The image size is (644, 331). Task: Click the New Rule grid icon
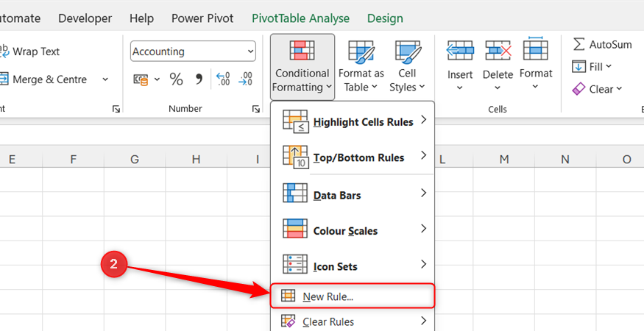288,295
